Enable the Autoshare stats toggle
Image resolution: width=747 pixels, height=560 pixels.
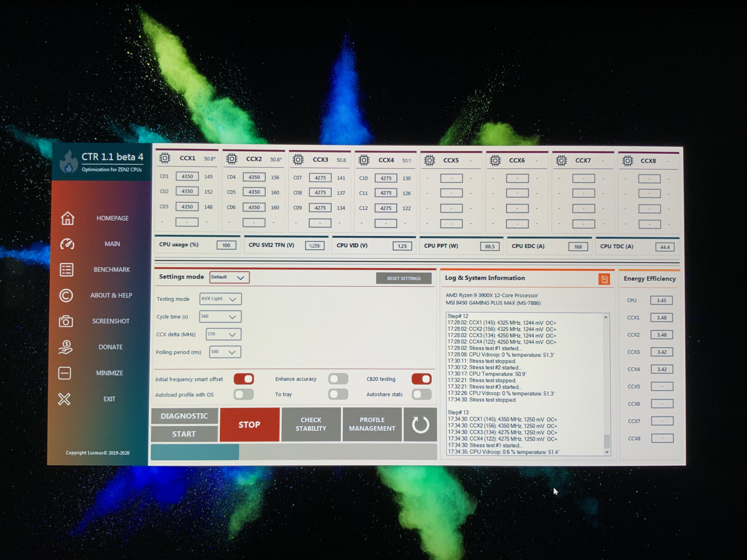tap(421, 394)
